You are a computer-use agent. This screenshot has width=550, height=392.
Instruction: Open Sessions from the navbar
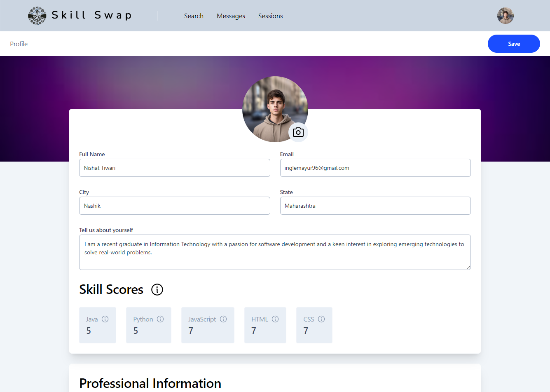click(x=270, y=16)
